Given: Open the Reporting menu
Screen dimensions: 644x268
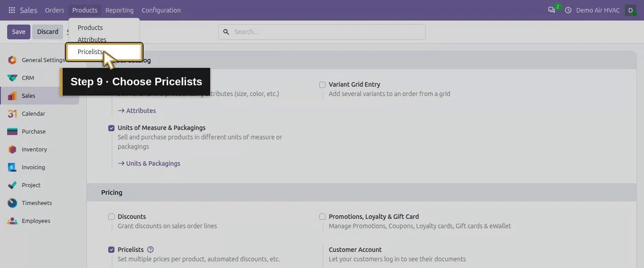Looking at the screenshot, I should [119, 10].
